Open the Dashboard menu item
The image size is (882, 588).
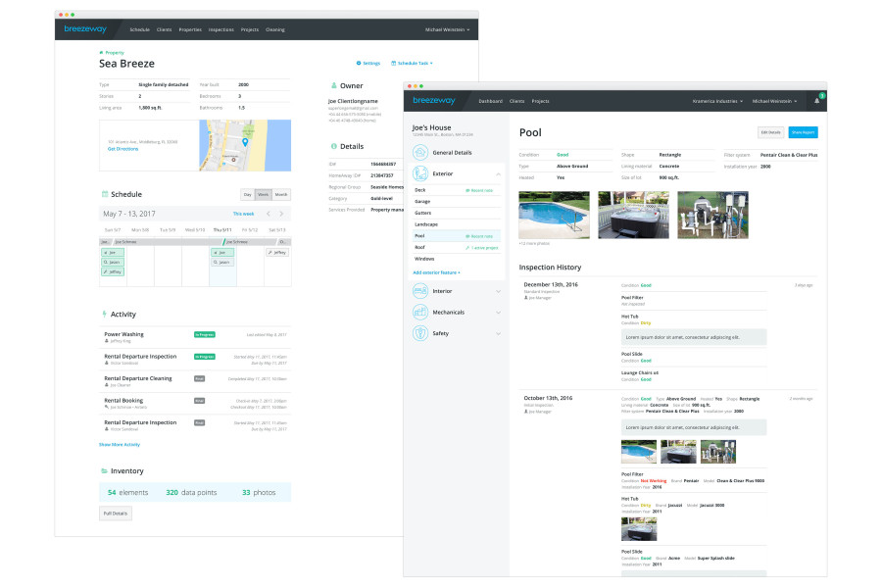click(x=491, y=101)
